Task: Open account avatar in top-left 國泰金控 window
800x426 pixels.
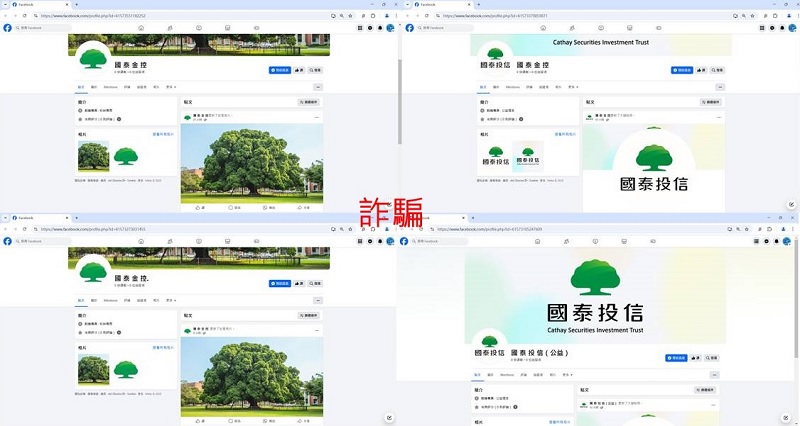Action: [390, 28]
